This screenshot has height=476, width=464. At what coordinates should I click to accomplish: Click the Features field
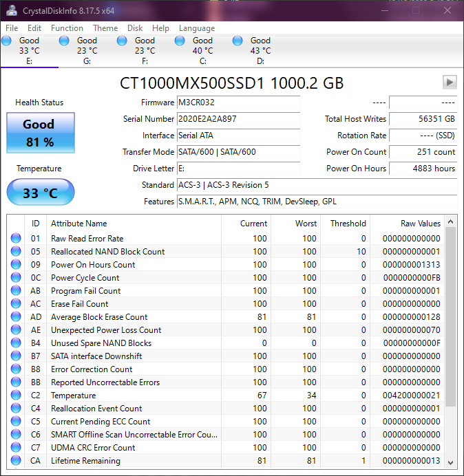pos(317,202)
